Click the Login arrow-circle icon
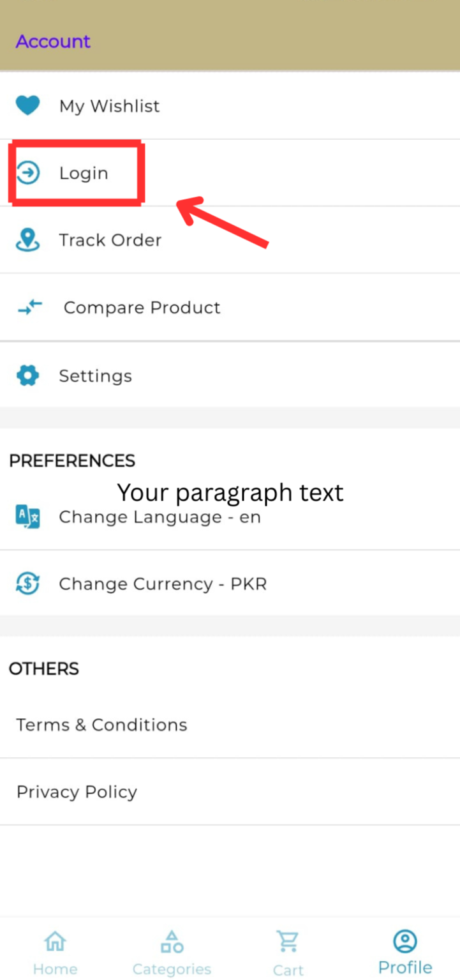This screenshot has height=980, width=460. tap(28, 173)
